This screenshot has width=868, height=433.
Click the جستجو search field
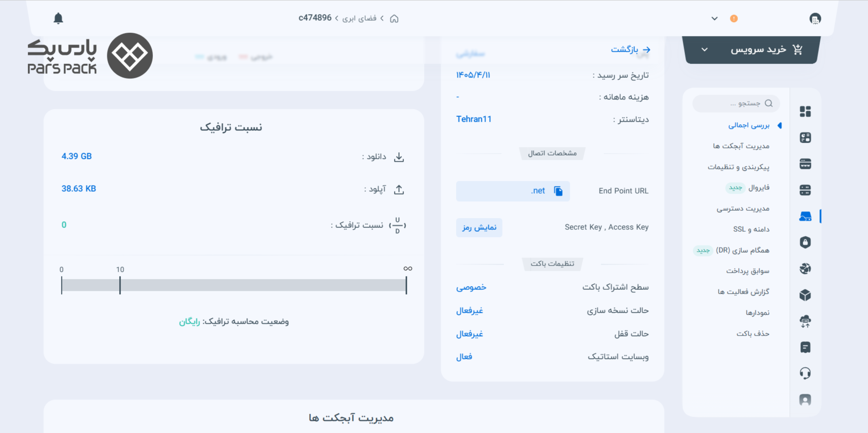point(736,103)
